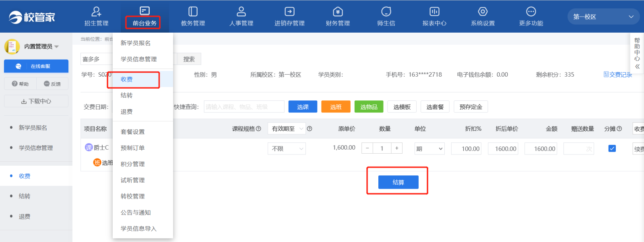Increase quantity with plus button

click(x=396, y=148)
